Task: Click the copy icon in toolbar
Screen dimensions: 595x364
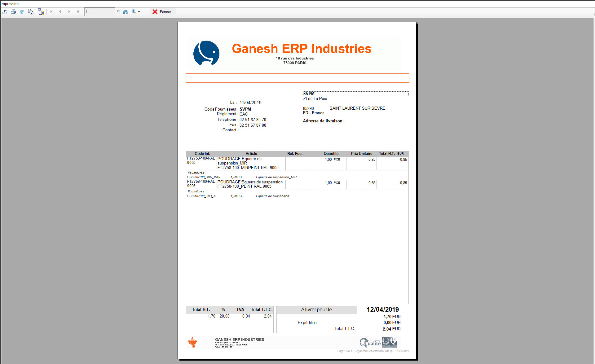Action: tap(31, 12)
